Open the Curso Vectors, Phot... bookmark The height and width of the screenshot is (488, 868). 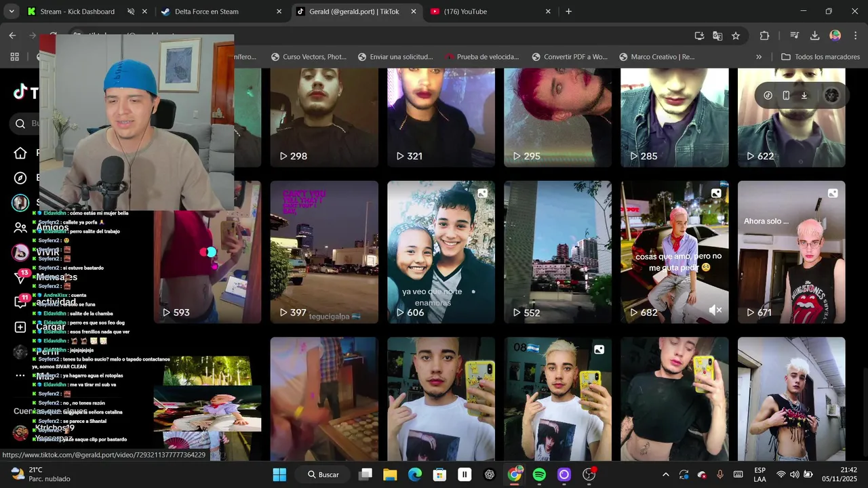coord(309,57)
